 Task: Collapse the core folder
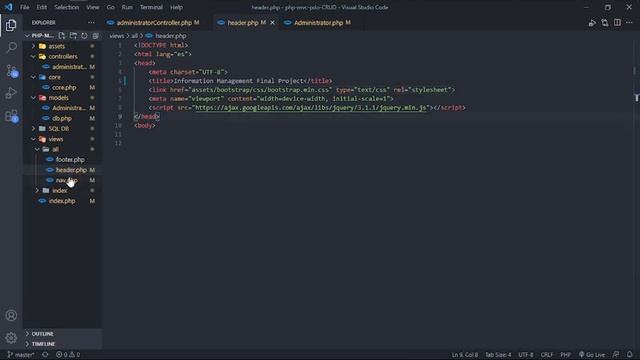33,77
